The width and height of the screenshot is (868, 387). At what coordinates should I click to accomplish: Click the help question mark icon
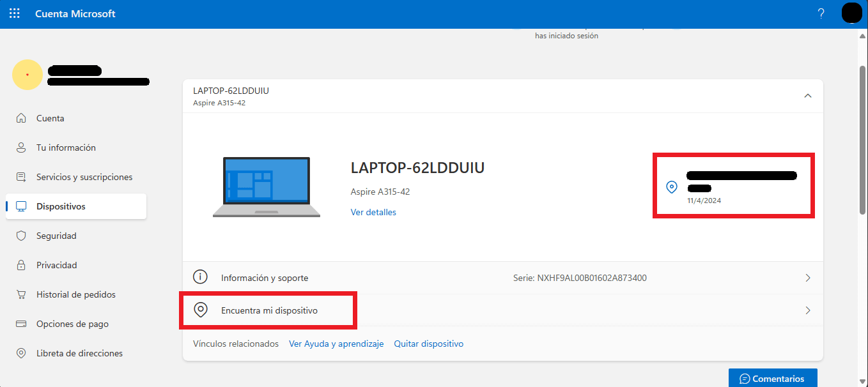click(821, 13)
